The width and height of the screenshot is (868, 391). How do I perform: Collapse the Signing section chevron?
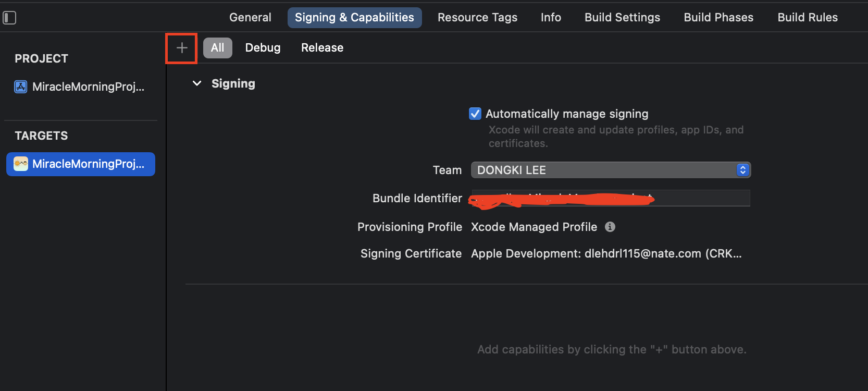click(197, 83)
